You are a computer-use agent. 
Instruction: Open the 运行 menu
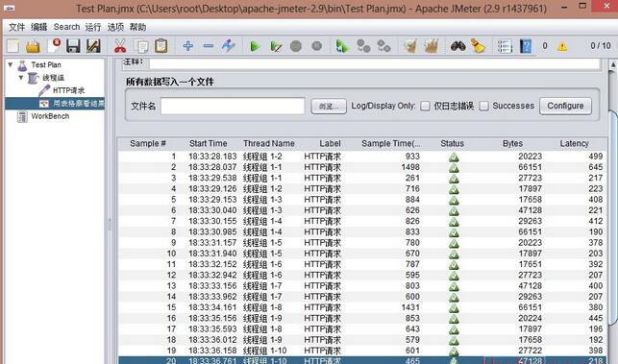[93, 27]
